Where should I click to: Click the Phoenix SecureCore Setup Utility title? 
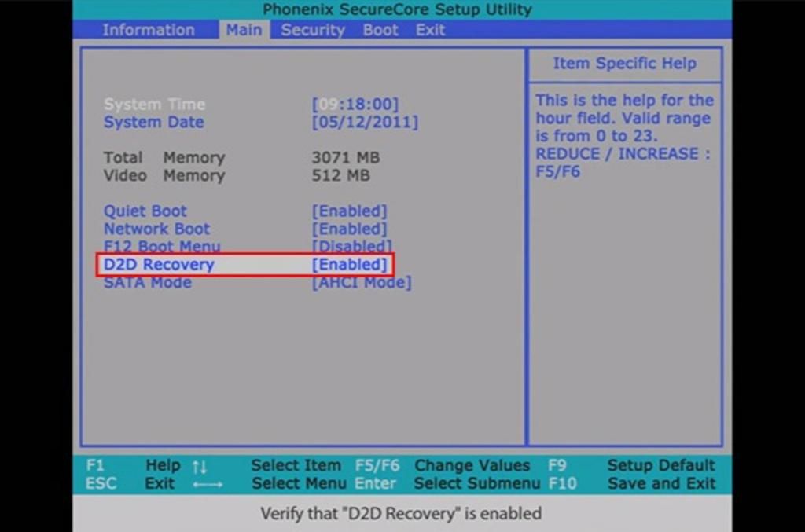coord(397,9)
